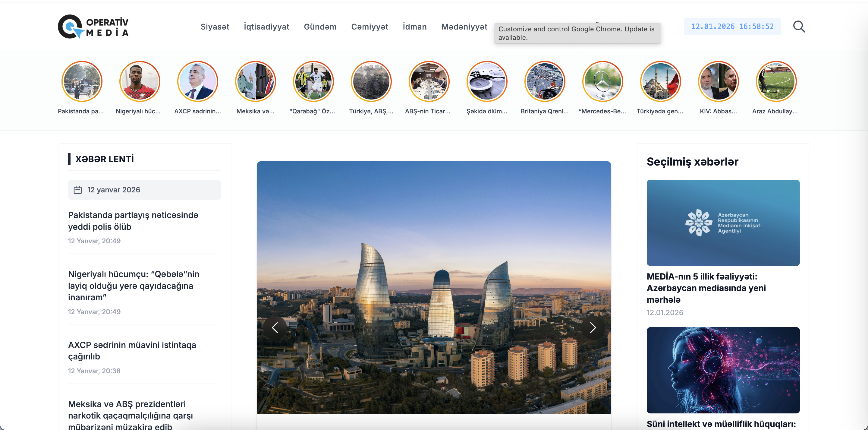The width and height of the screenshot is (868, 430).
Task: Open the Mədəniyyət section
Action: tap(464, 27)
